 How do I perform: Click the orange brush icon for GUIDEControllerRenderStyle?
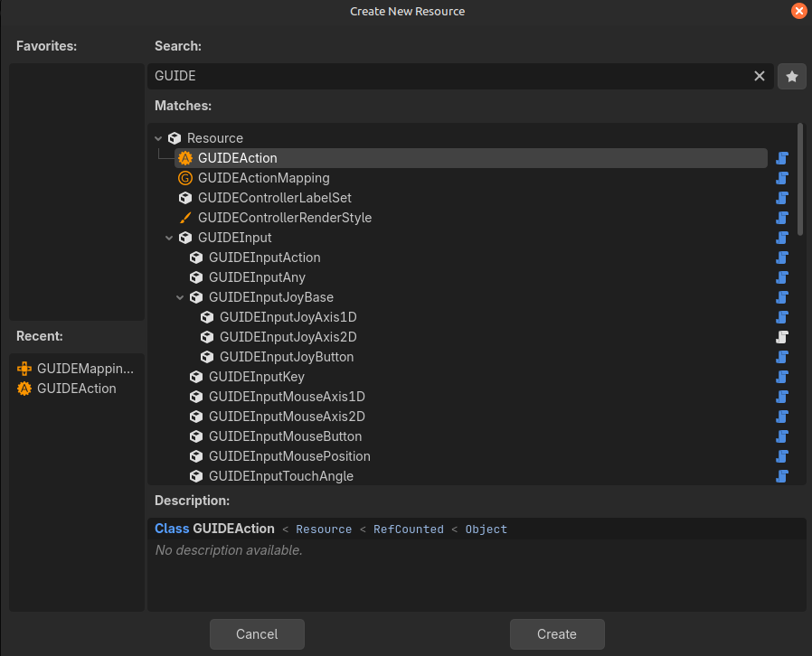[x=184, y=218]
